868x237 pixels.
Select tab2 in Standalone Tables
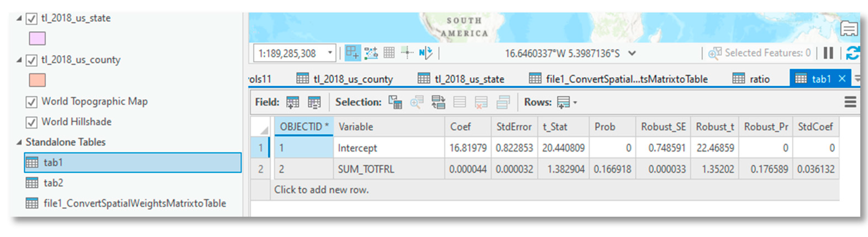click(53, 183)
